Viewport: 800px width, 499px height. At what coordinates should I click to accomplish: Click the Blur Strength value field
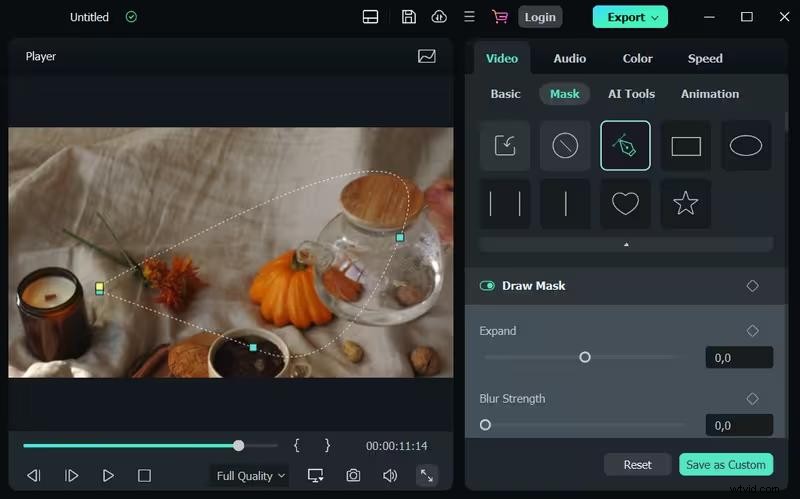pyautogui.click(x=739, y=425)
